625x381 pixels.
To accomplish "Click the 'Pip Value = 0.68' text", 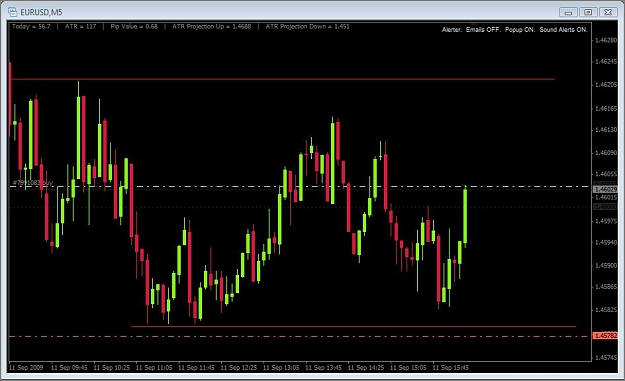I will [134, 27].
